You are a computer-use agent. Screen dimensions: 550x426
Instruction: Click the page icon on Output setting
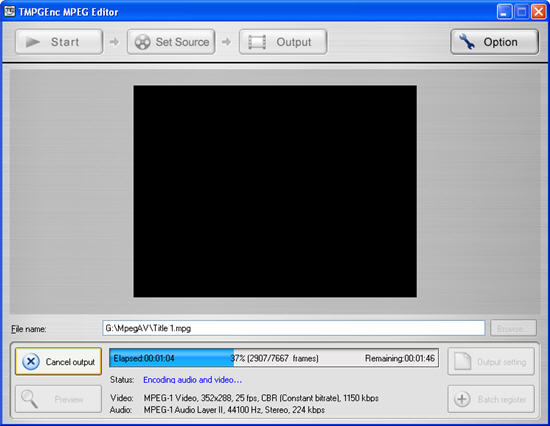(x=462, y=361)
